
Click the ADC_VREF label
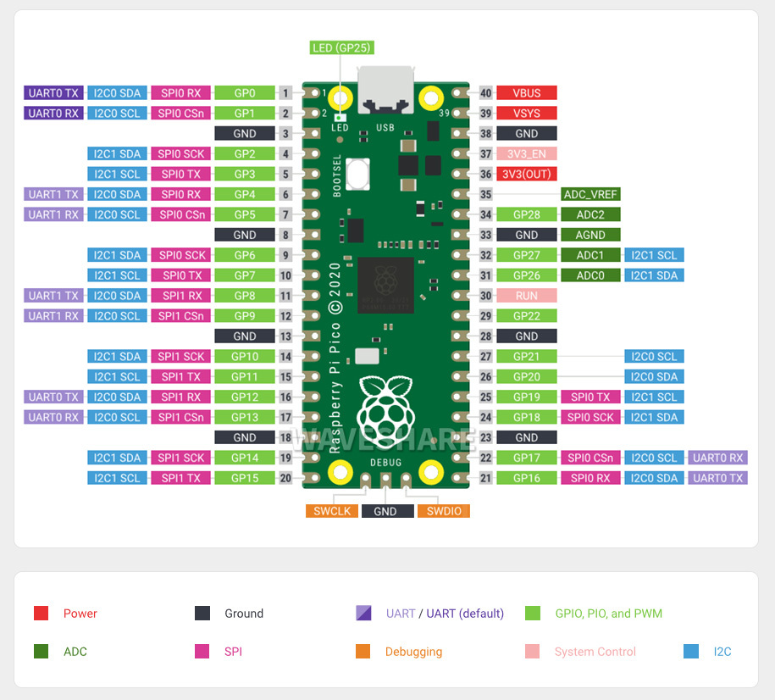(x=590, y=194)
